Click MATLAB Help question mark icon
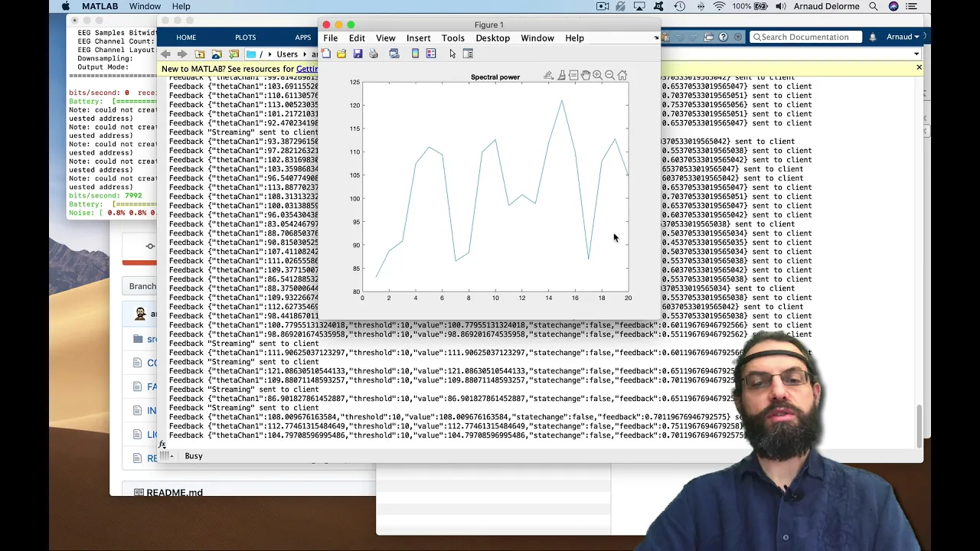This screenshot has width=980, height=551. pyautogui.click(x=723, y=37)
